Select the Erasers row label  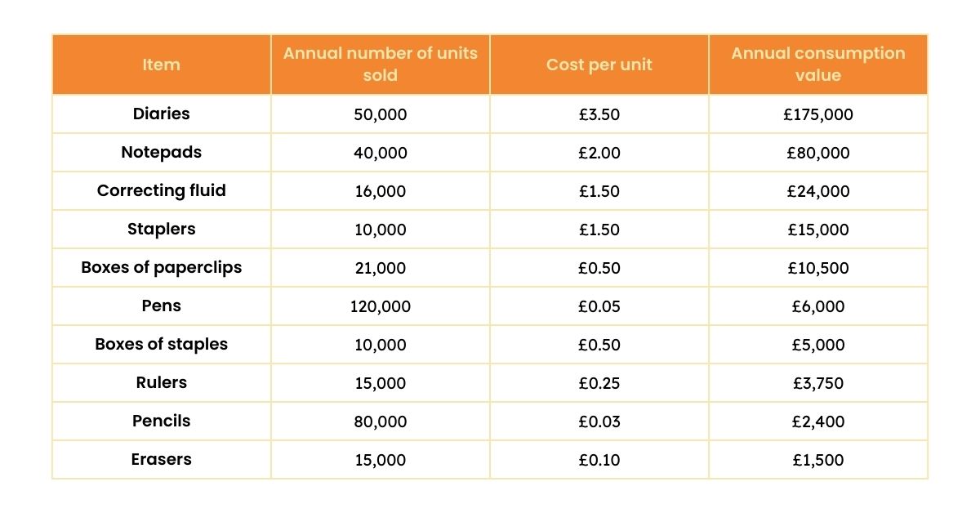pos(162,460)
